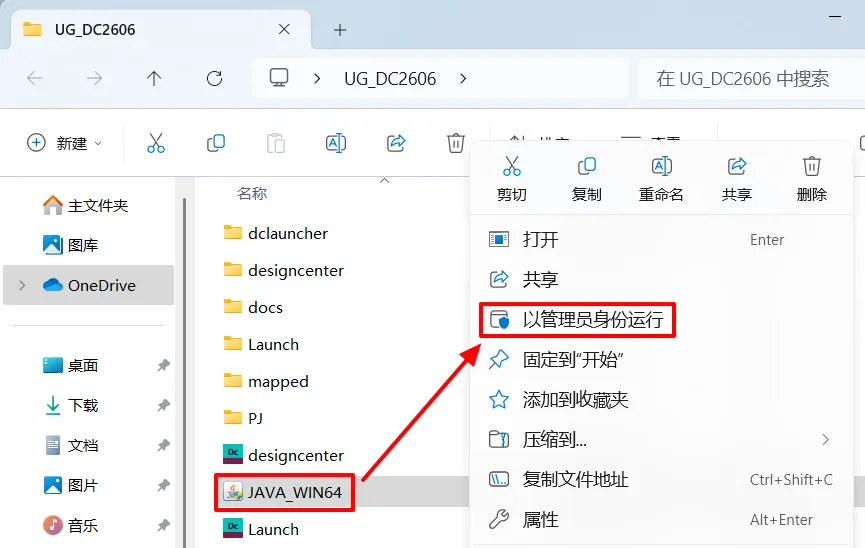Click the Share icon atop the context menu
865x548 pixels.
coord(736,166)
